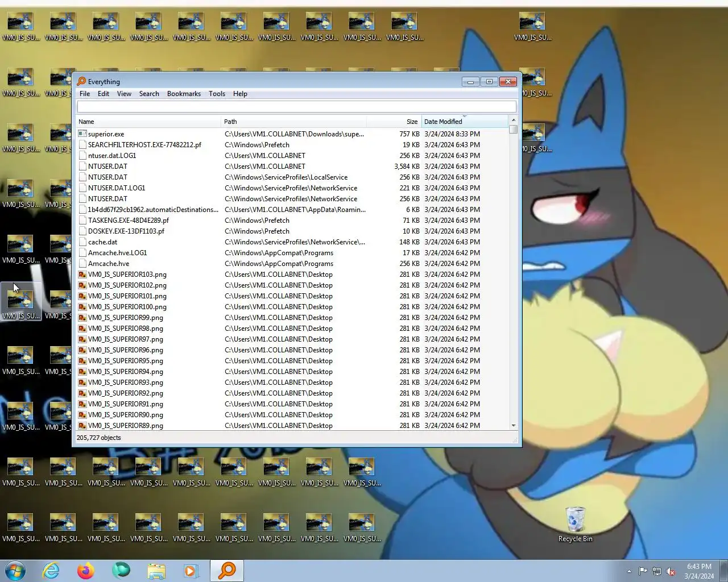Click the results list scrollbar thumb
This screenshot has width=728, height=582.
click(514, 130)
